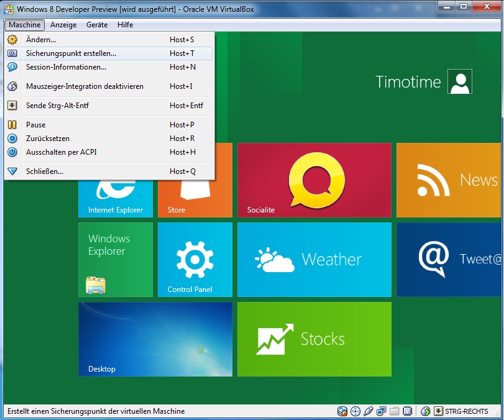The image size is (504, 420).
Task: Click the STRG-RECHTS host key label
Action: coord(466,411)
